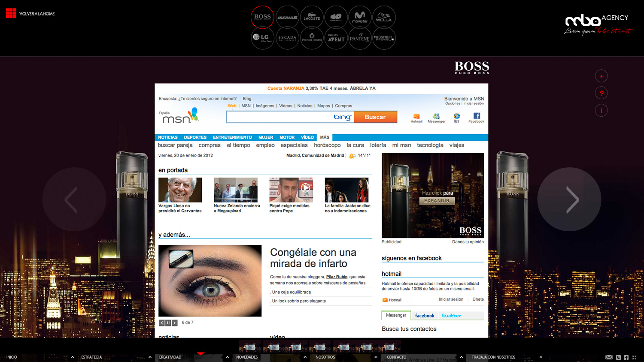
Task: Select the BOSS brand logo circle
Action: pos(262,17)
